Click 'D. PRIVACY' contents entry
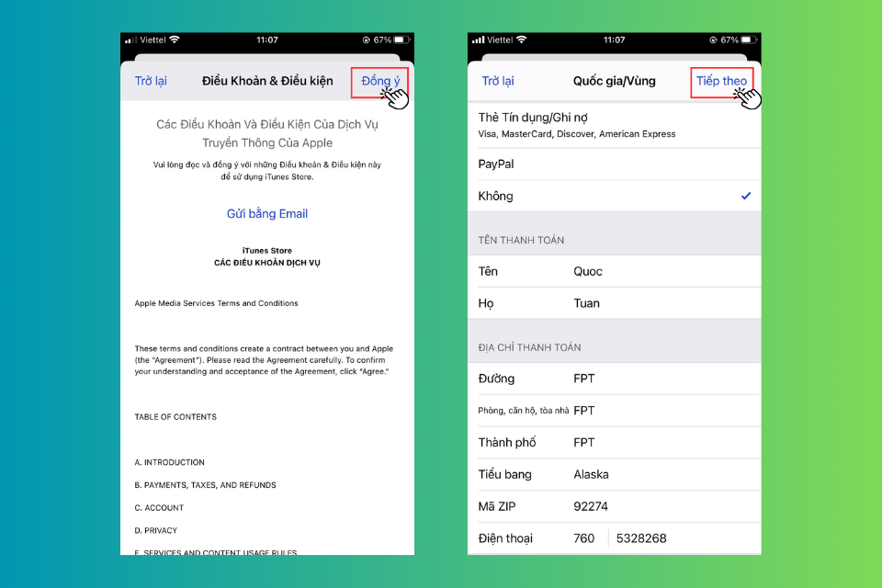This screenshot has width=882, height=588. (156, 531)
